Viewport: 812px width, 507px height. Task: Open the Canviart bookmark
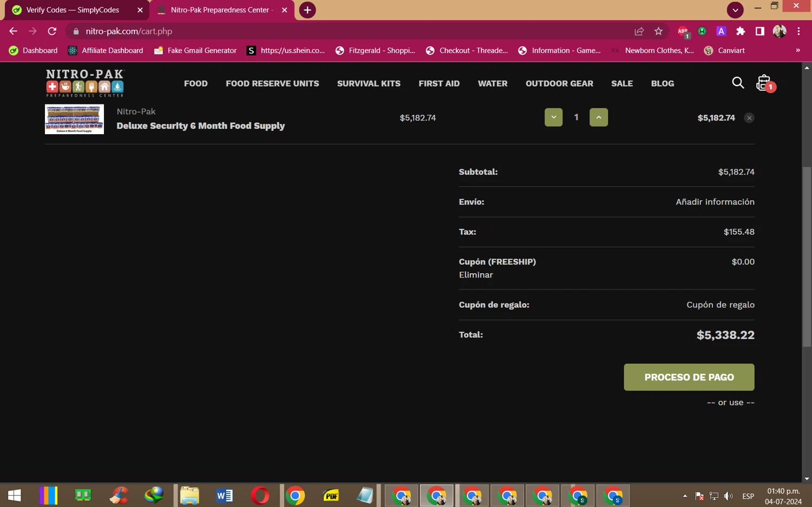[x=724, y=50]
